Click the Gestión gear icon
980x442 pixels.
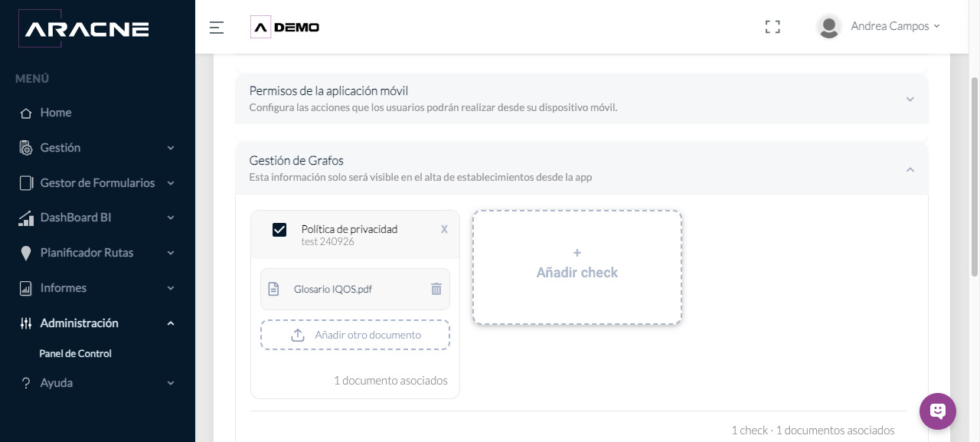(26, 148)
